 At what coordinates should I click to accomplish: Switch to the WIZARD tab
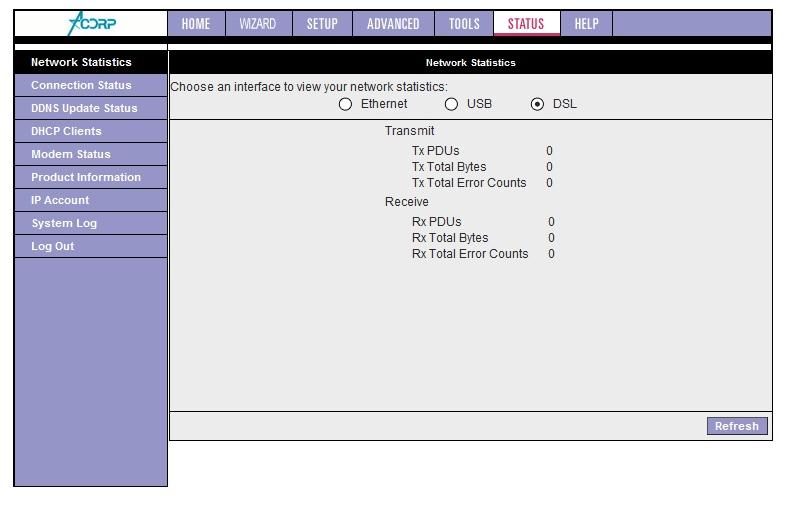point(258,23)
